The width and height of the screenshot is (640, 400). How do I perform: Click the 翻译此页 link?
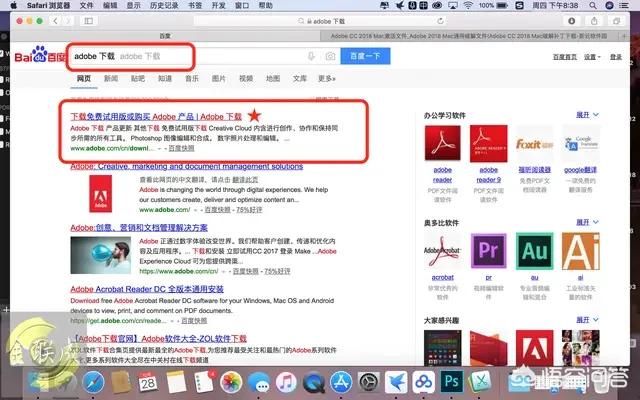coord(245,180)
